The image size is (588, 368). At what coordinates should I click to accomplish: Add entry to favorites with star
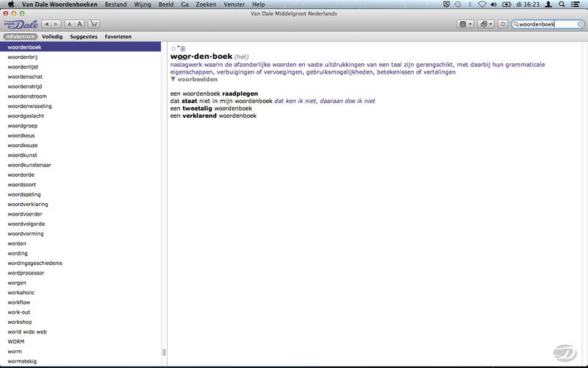(x=173, y=49)
